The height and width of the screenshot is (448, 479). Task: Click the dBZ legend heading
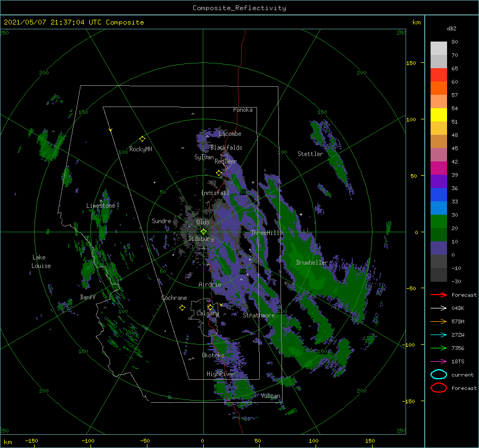(451, 28)
